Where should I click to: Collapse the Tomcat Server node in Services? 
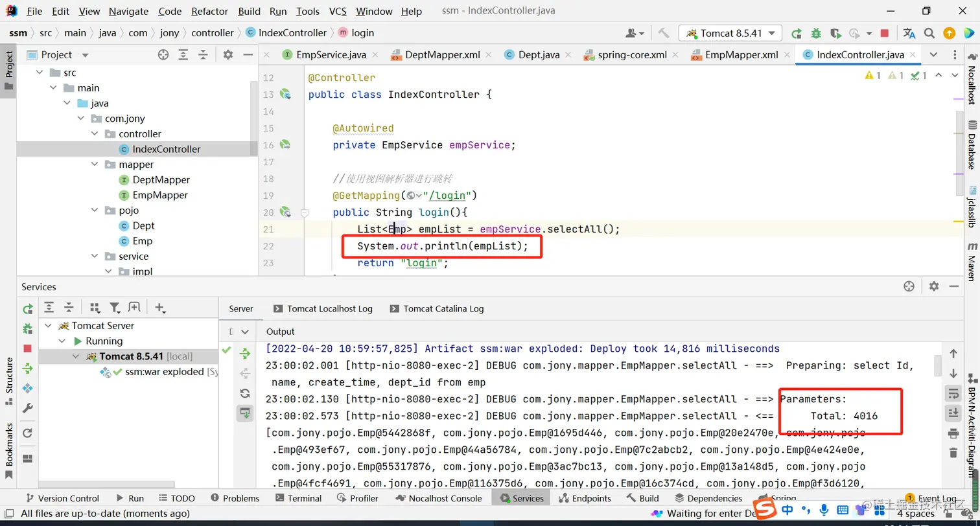pyautogui.click(x=48, y=326)
